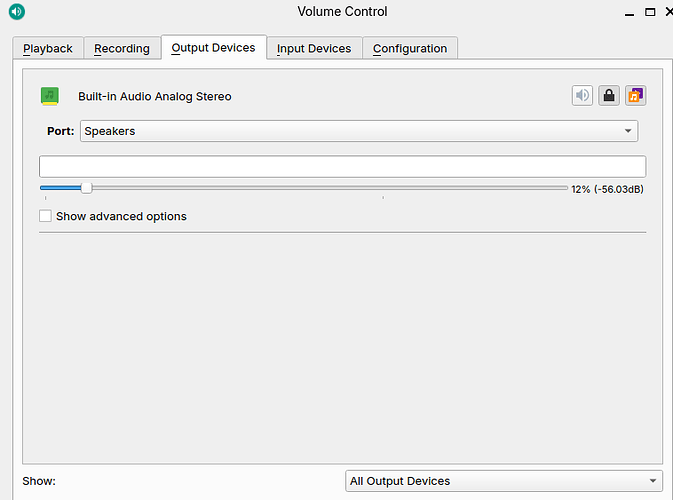The image size is (673, 500).
Task: Click the empty volume level meter bar
Action: click(342, 166)
